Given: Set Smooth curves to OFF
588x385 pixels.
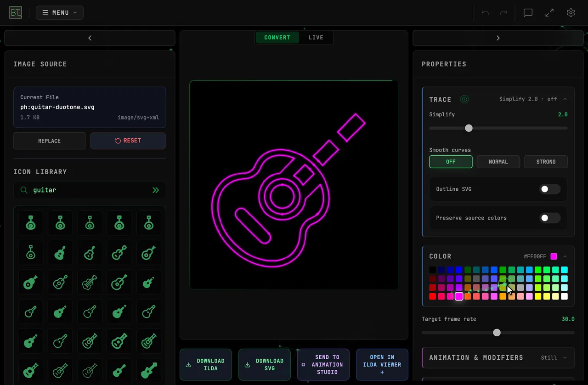Looking at the screenshot, I should click(x=451, y=162).
